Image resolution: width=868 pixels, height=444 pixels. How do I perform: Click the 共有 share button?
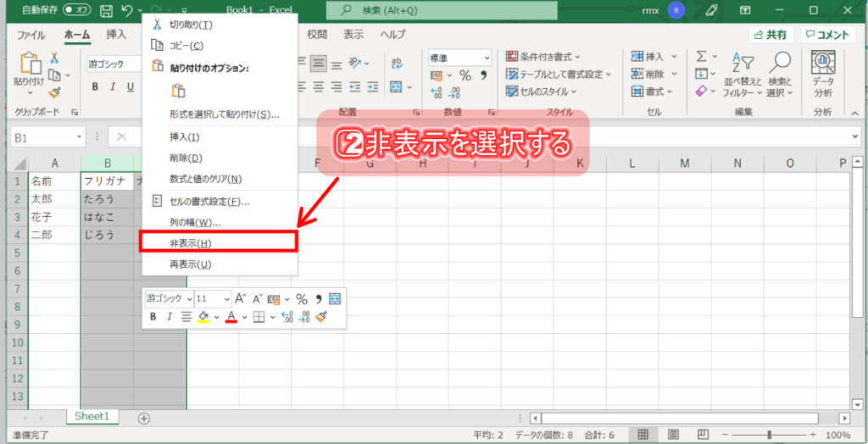tap(771, 35)
